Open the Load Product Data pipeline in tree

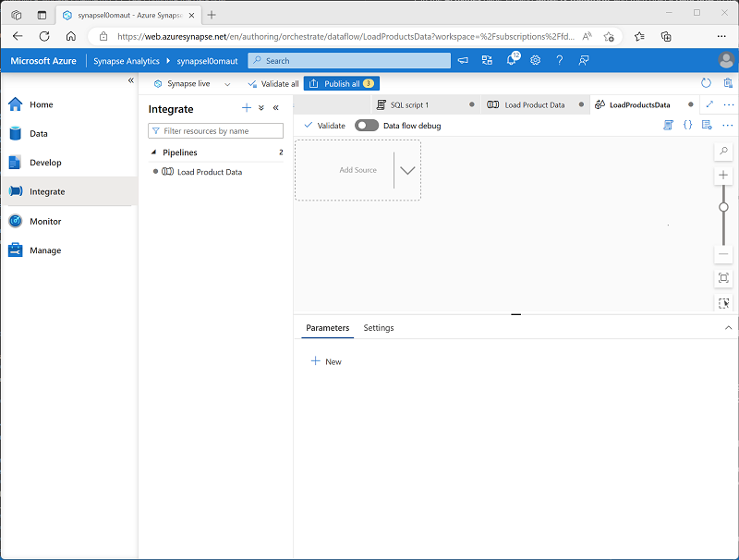pyautogui.click(x=210, y=172)
